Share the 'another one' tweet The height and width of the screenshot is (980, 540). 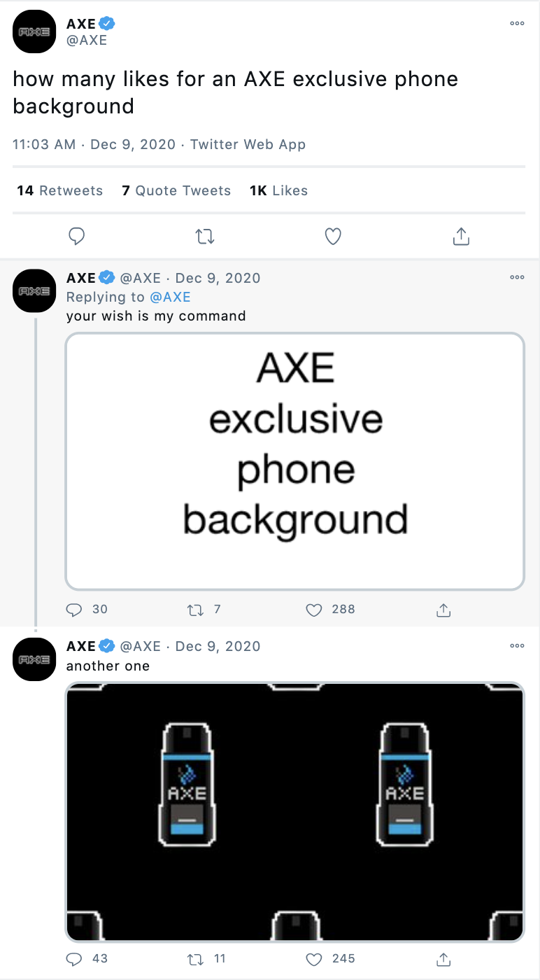(x=443, y=959)
